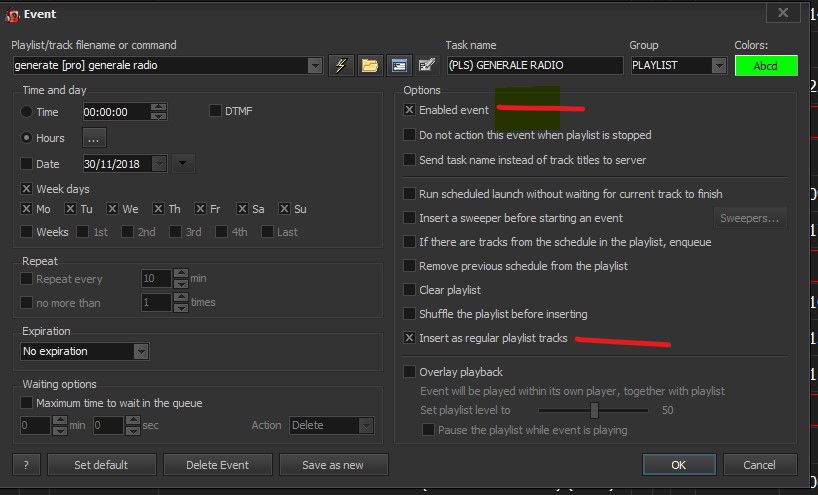The image size is (818, 495).
Task: Check Do not action when playlist stopped
Action: tap(410, 135)
